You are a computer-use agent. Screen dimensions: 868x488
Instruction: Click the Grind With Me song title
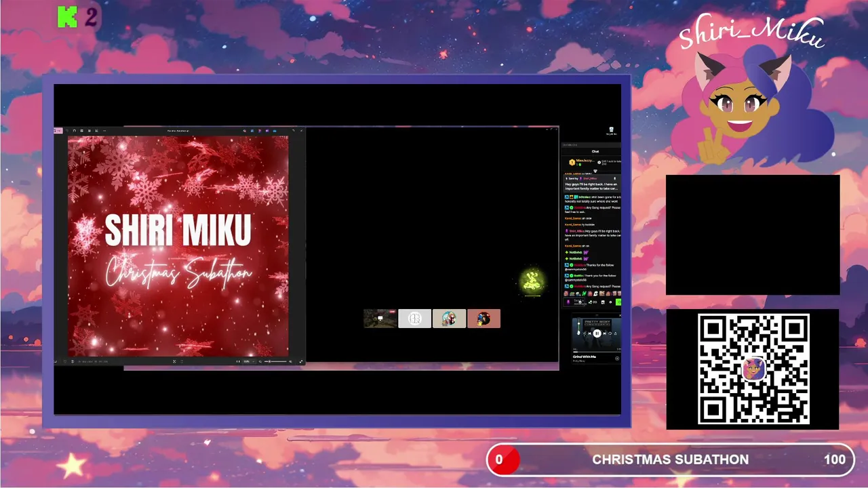(x=585, y=357)
